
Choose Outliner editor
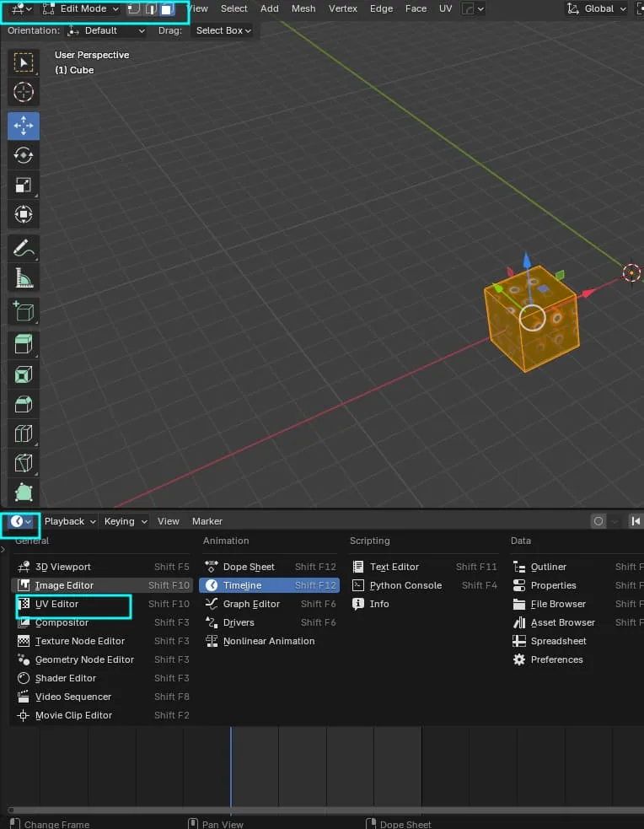pyautogui.click(x=576, y=567)
